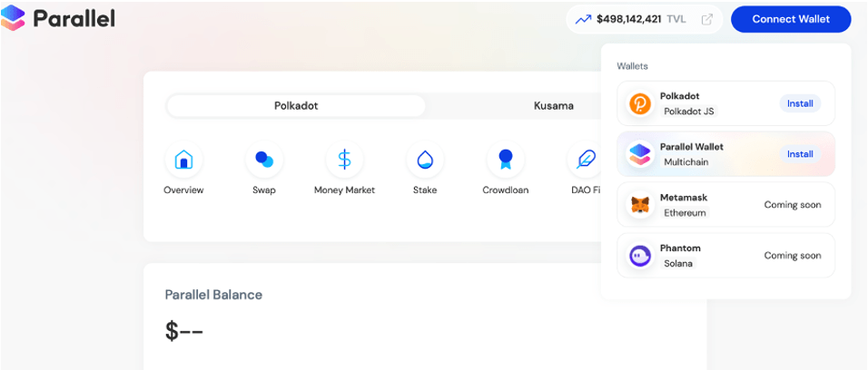Image resolution: width=868 pixels, height=370 pixels.
Task: Click the DAO feather icon
Action: click(x=587, y=161)
